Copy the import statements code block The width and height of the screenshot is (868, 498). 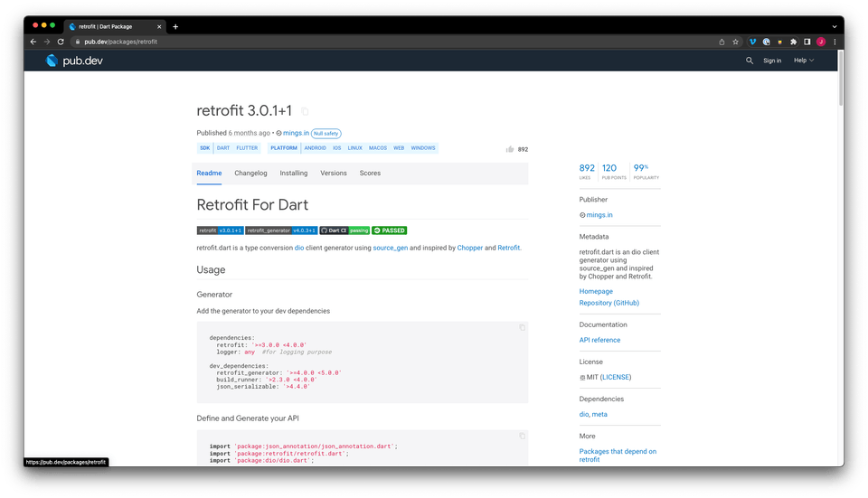[x=522, y=436]
